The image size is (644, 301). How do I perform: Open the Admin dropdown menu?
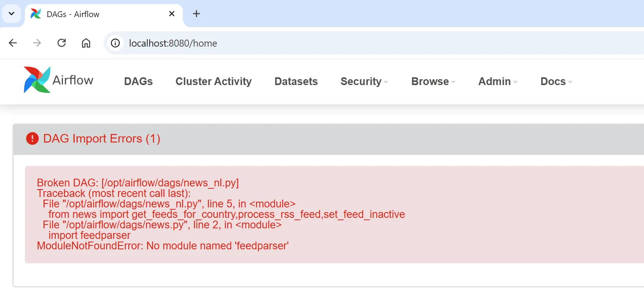pos(497,82)
